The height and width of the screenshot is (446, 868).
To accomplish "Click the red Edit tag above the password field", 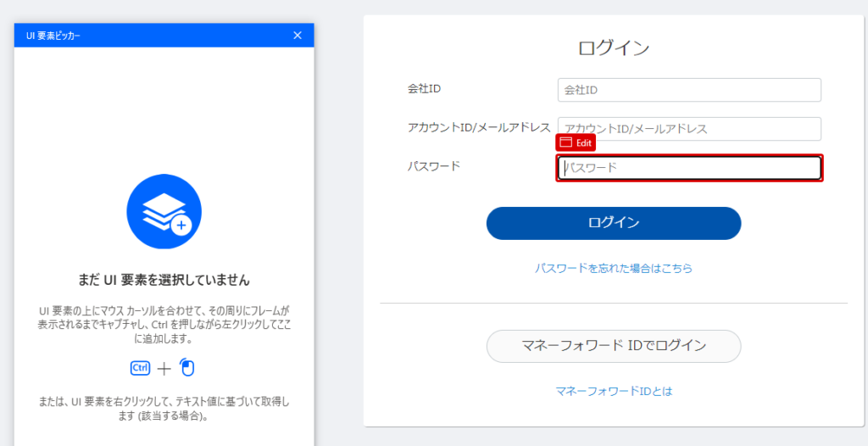I will (576, 142).
